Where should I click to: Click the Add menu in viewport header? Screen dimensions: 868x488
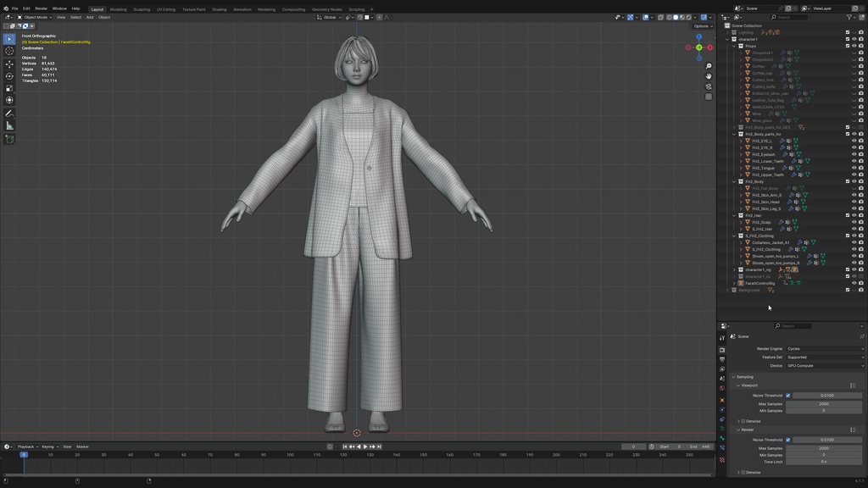90,17
